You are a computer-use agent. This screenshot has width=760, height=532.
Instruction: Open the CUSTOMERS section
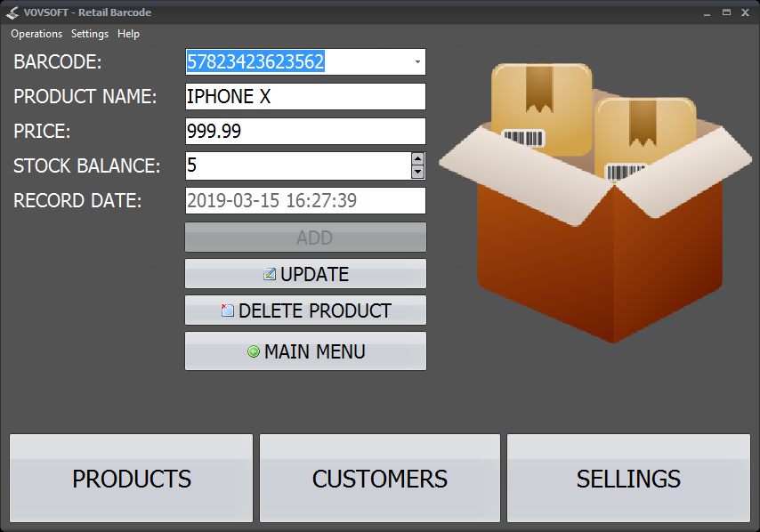379,478
